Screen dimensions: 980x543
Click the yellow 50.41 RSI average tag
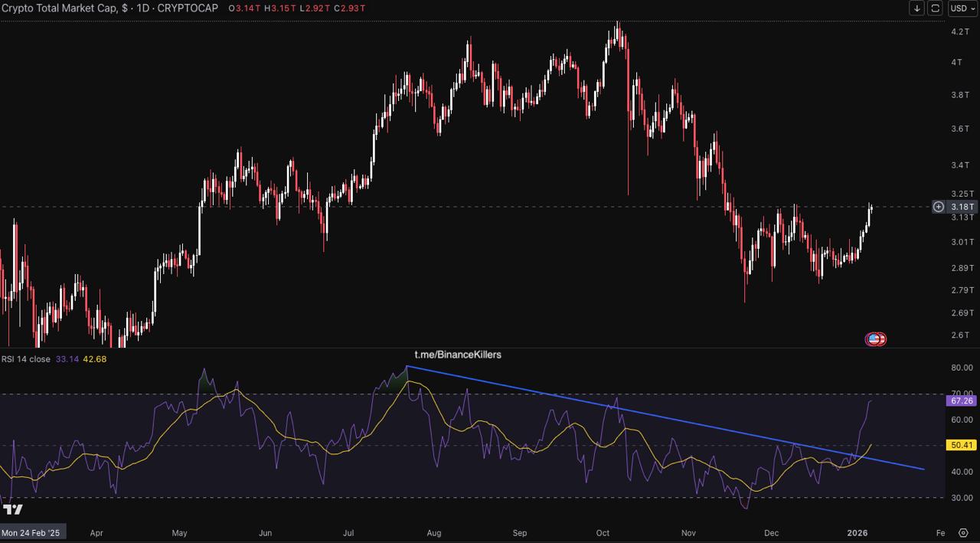[x=961, y=445]
